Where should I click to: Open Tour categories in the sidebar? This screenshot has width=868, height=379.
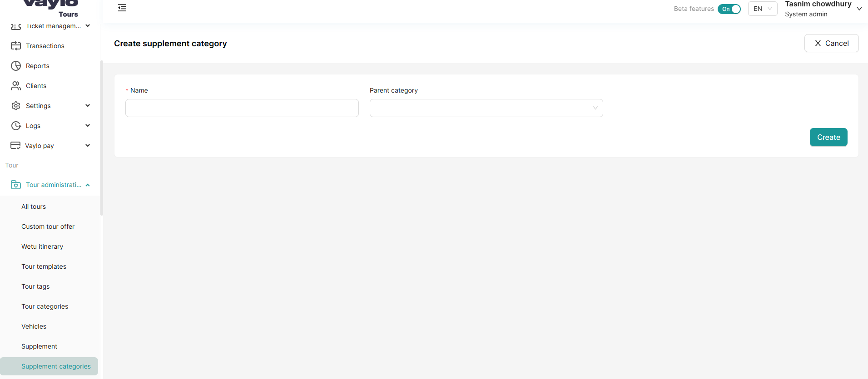coord(45,306)
